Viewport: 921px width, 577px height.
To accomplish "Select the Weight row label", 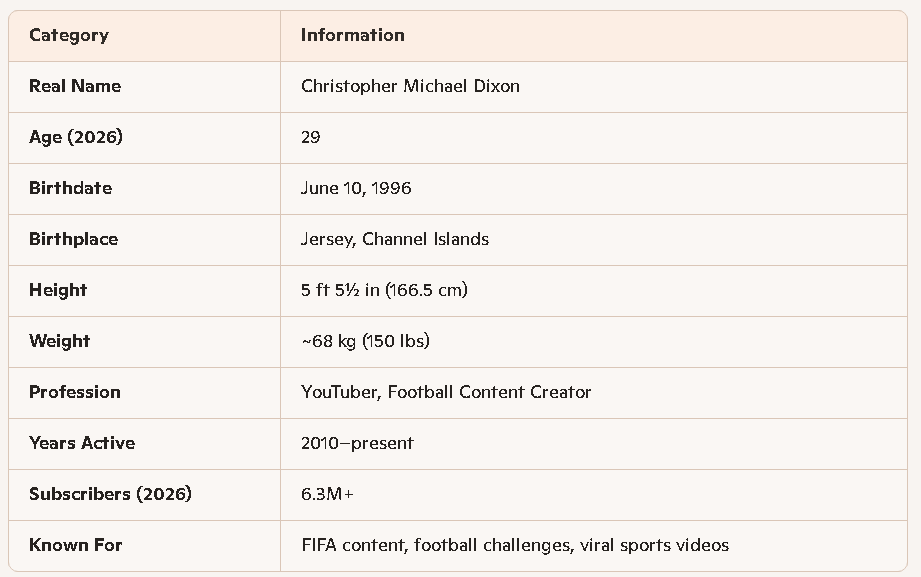I will pos(59,341).
